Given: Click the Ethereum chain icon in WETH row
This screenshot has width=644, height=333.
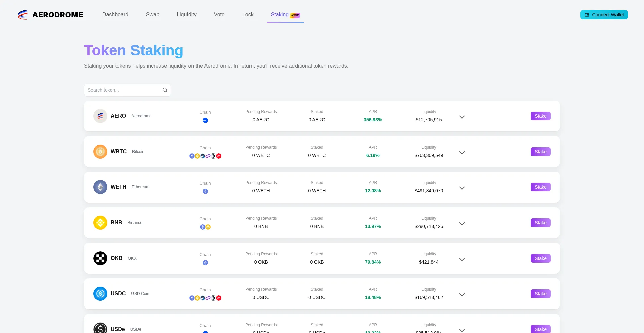Looking at the screenshot, I should click(205, 191).
